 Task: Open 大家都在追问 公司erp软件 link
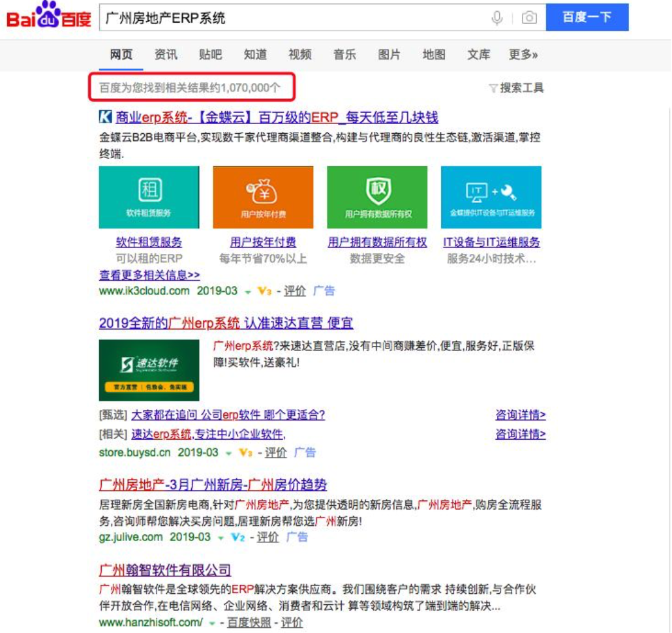pyautogui.click(x=228, y=415)
